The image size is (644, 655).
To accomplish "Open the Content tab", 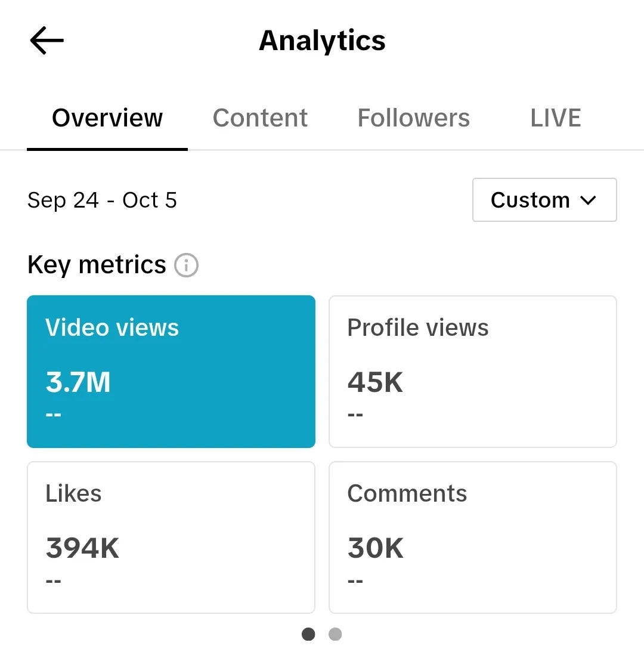I will pos(260,118).
